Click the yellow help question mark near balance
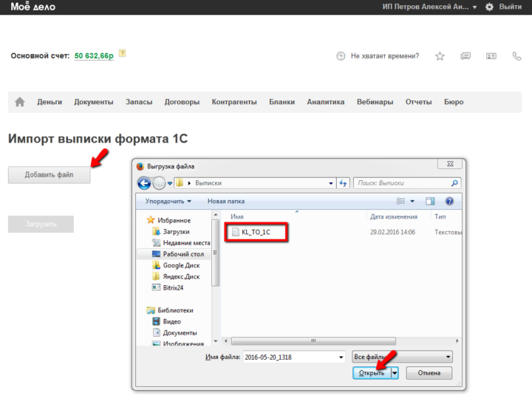The image size is (532, 404). 123,53
